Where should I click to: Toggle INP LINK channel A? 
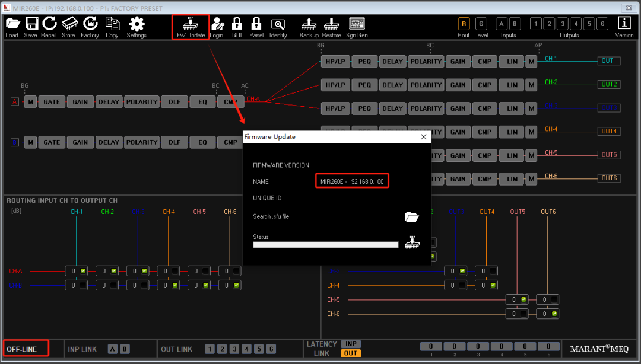(x=112, y=349)
